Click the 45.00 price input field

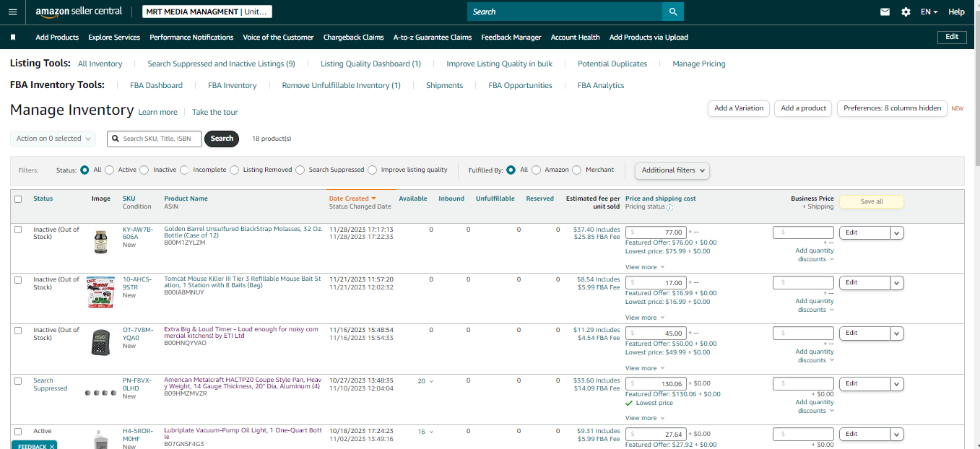click(x=656, y=333)
